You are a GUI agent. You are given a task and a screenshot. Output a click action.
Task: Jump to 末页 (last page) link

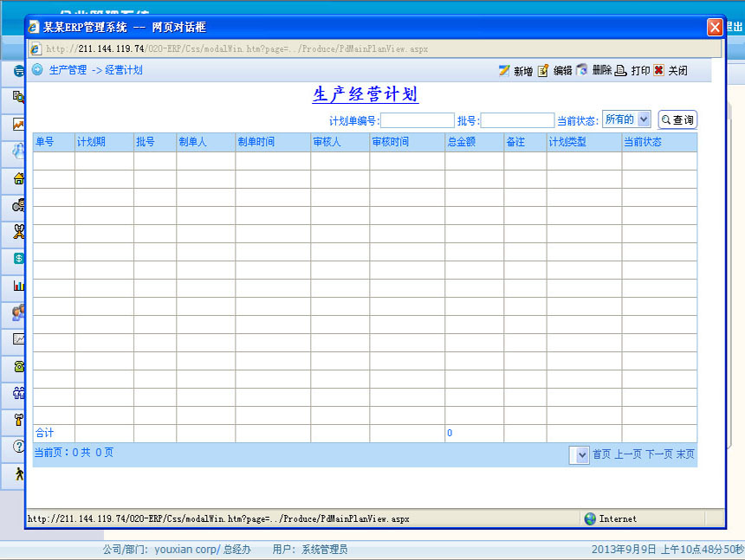(685, 454)
